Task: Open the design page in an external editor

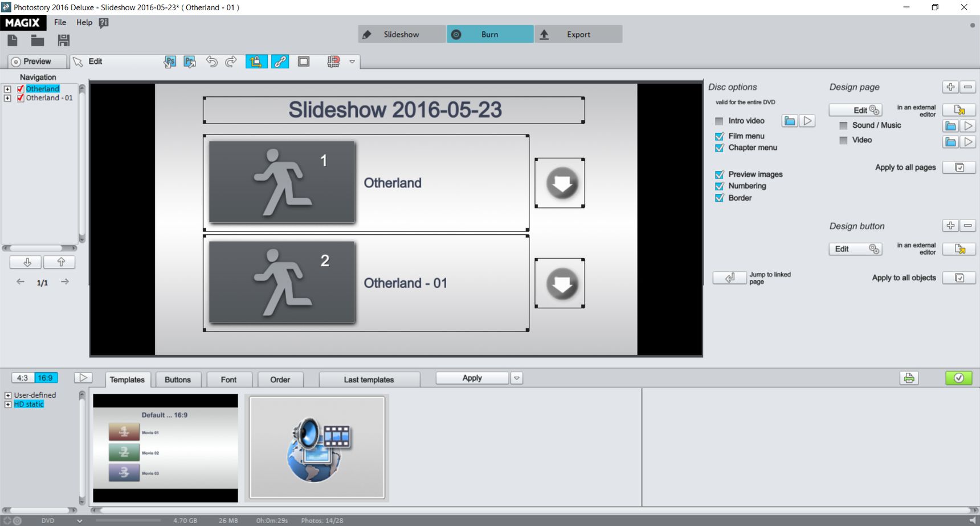Action: 959,110
